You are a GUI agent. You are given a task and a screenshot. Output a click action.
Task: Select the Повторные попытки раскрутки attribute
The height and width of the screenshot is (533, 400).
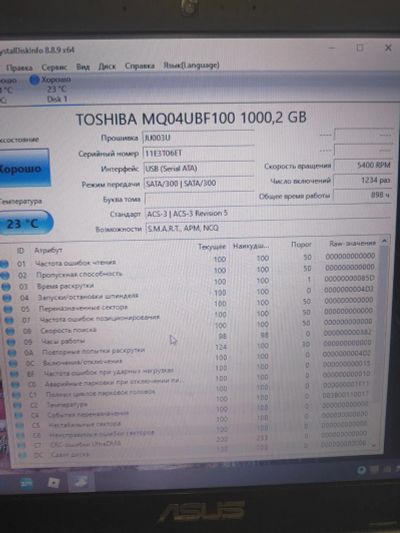(x=93, y=351)
